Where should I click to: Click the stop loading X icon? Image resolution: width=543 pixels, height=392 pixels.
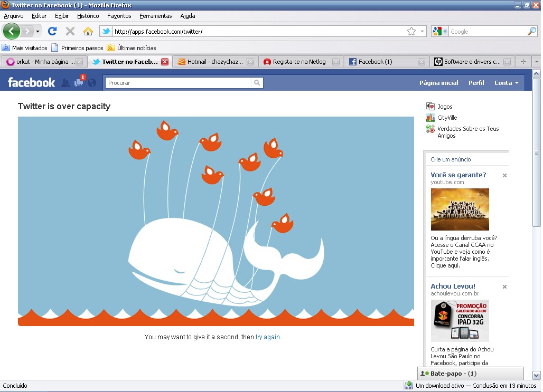click(70, 32)
